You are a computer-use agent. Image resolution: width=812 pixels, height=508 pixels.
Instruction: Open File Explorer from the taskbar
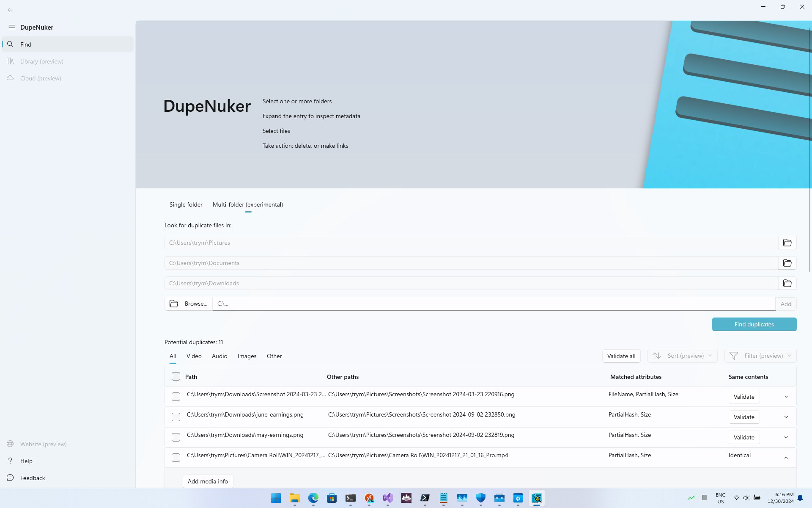(x=294, y=498)
